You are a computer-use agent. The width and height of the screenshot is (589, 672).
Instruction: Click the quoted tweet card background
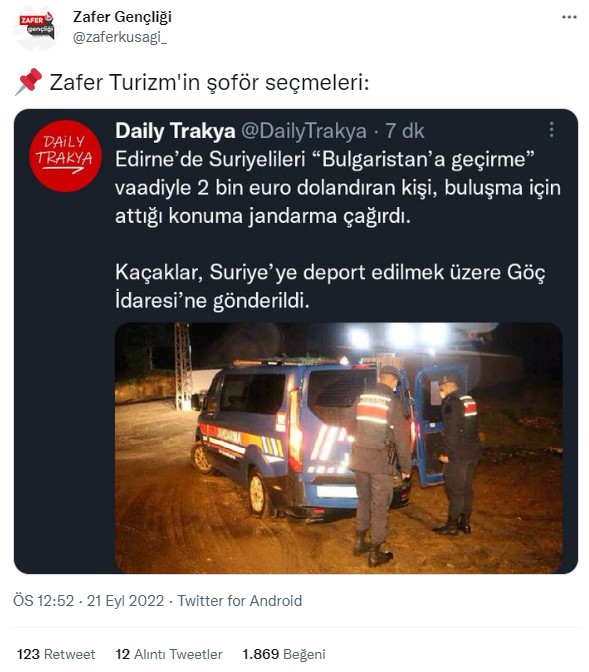64,386
